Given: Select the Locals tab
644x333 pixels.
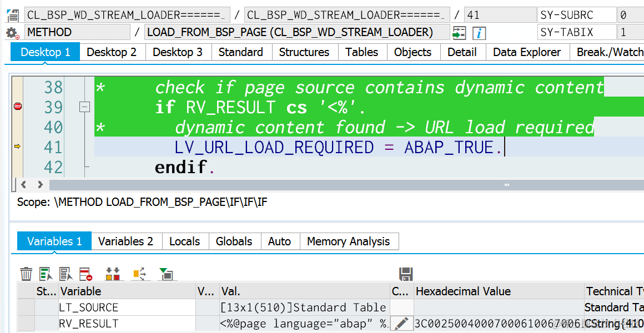Looking at the screenshot, I should (185, 241).
